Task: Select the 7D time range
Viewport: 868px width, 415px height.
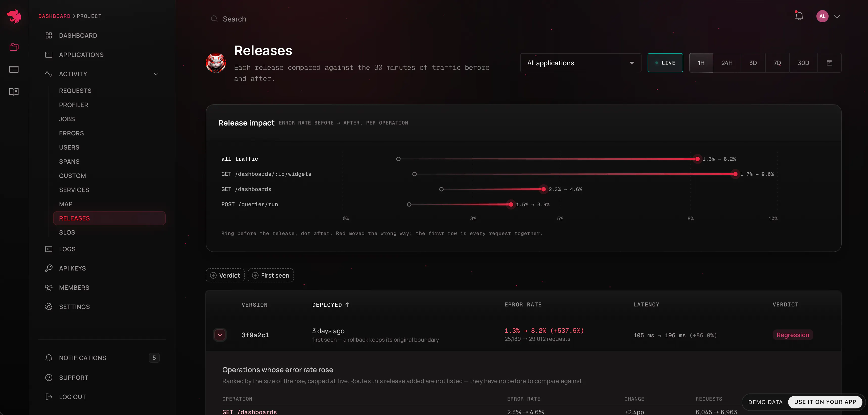Action: 777,63
